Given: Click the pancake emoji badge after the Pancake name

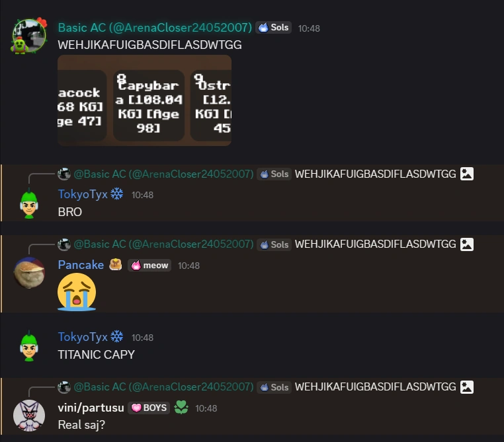Looking at the screenshot, I should coord(115,264).
